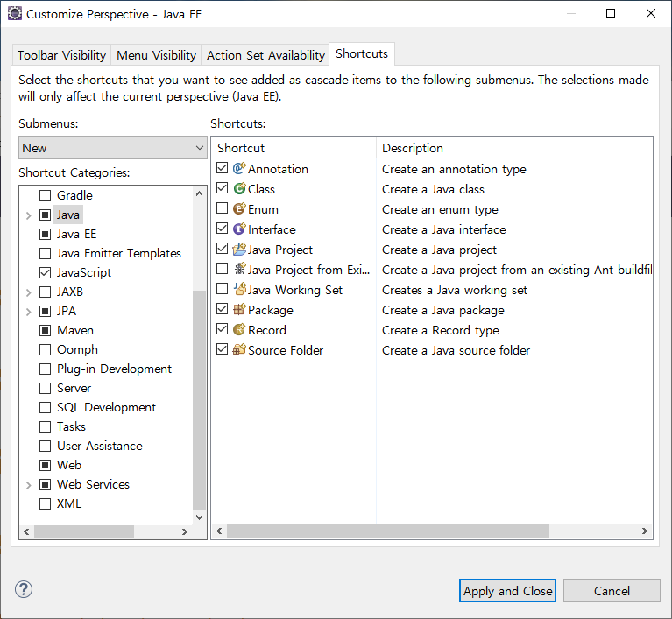The image size is (672, 619).
Task: Check the JAXB category checkbox
Action: (45, 292)
